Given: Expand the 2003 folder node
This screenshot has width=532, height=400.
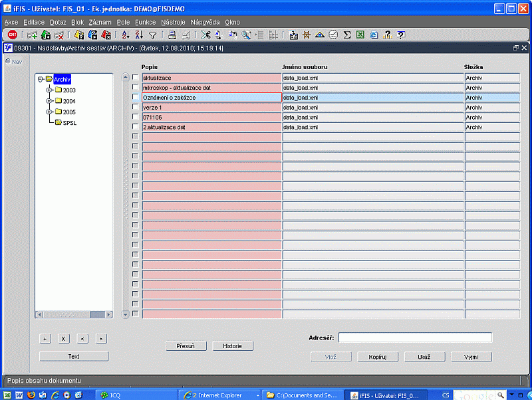Looking at the screenshot, I should point(49,90).
